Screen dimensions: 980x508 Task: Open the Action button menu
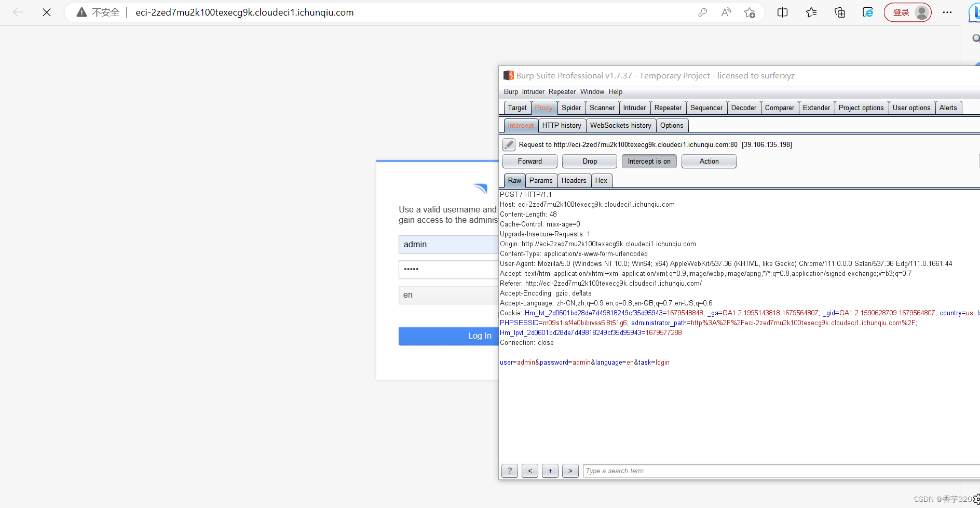pyautogui.click(x=709, y=162)
